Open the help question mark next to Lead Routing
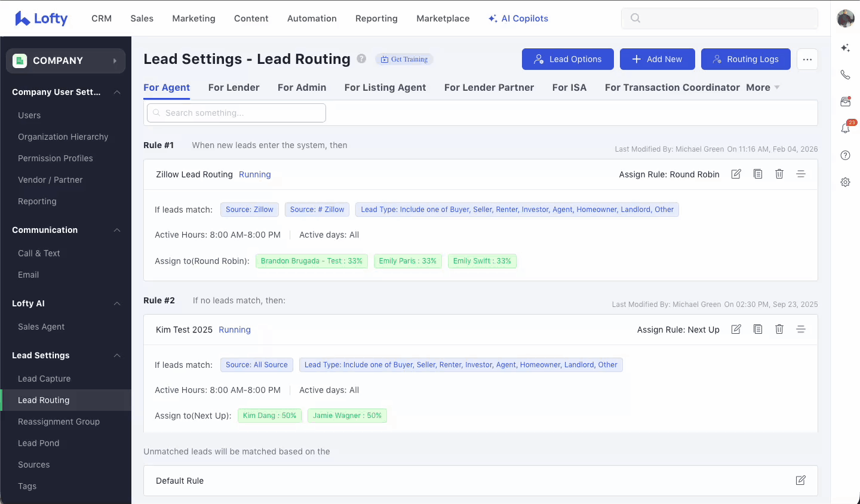Image resolution: width=860 pixels, height=504 pixels. tap(361, 59)
